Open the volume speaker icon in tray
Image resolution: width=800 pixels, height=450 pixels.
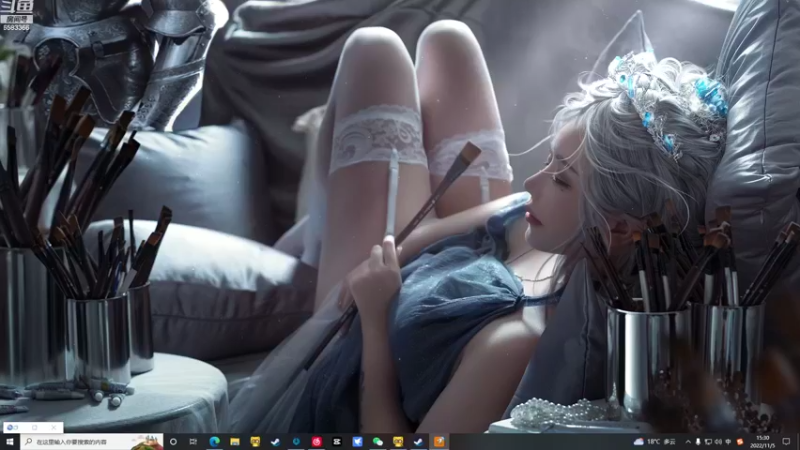(x=718, y=442)
